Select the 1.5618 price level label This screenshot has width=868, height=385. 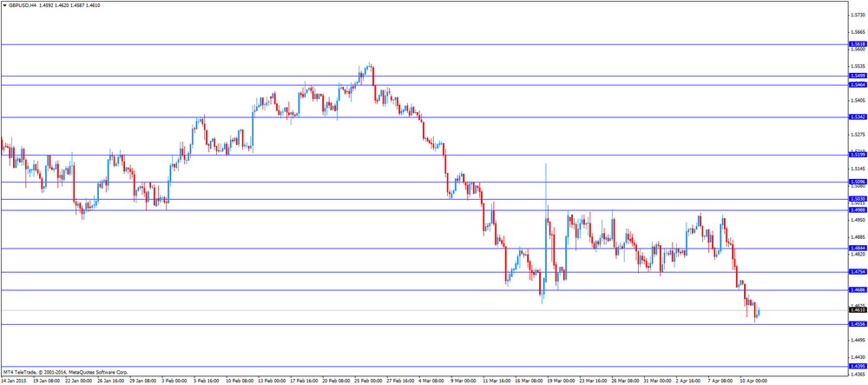(857, 44)
